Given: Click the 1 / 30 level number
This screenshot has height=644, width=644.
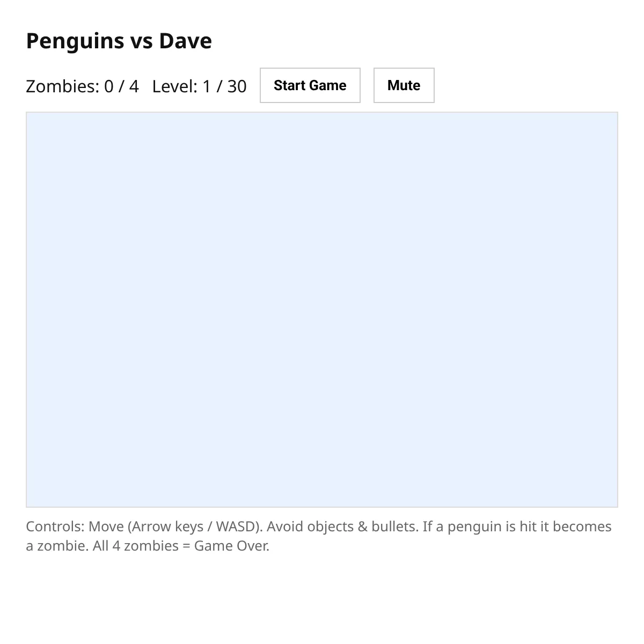Looking at the screenshot, I should [x=224, y=86].
